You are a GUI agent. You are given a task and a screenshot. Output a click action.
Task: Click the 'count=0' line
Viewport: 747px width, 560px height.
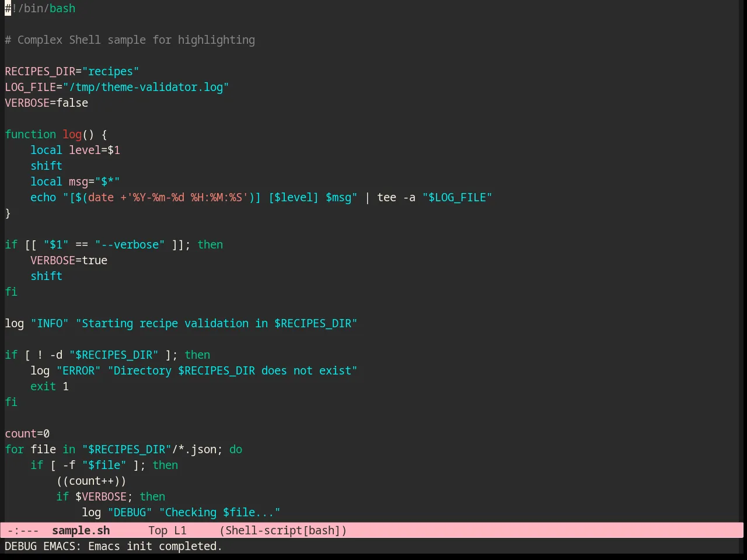point(27,433)
